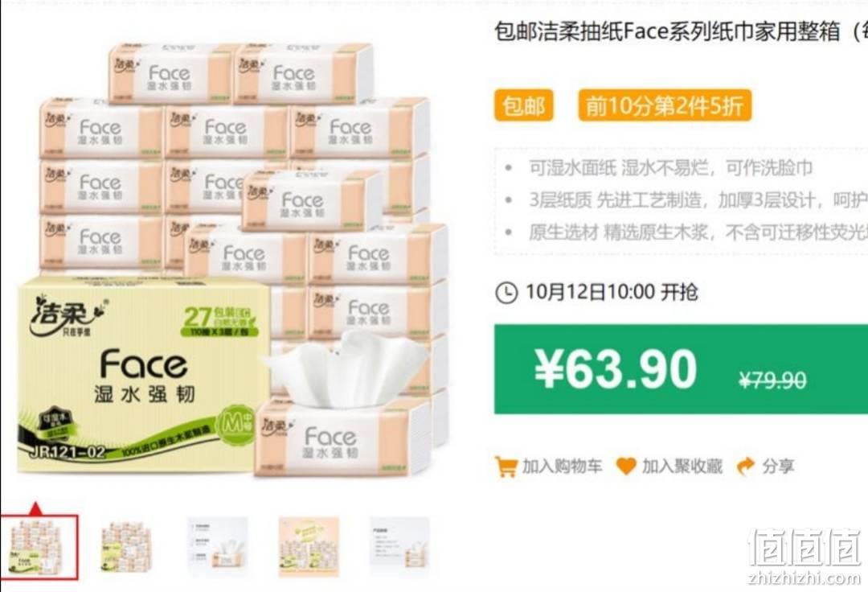Select the fifth product thumbnail
The height and width of the screenshot is (592, 868).
coord(399,547)
